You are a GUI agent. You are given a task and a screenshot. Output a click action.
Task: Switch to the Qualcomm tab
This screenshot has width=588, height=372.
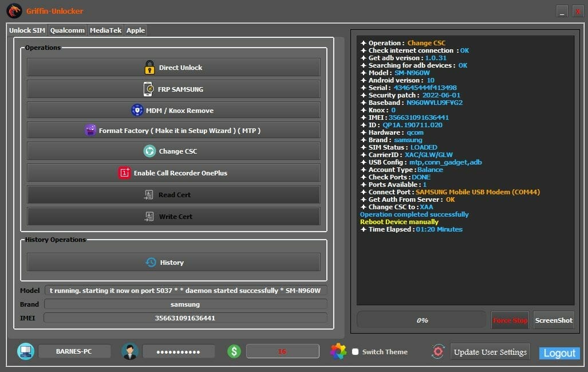tap(68, 30)
